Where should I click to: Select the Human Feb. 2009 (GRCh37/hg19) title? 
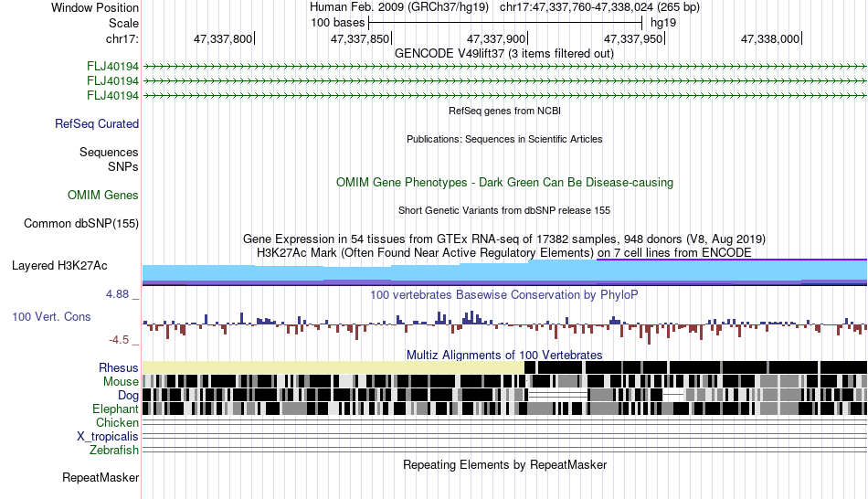click(399, 7)
